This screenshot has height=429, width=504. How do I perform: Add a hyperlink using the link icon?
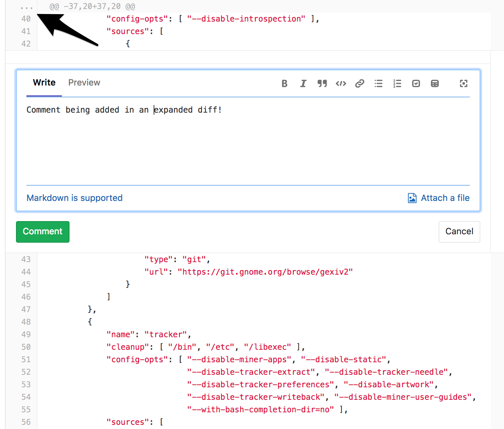pos(359,83)
